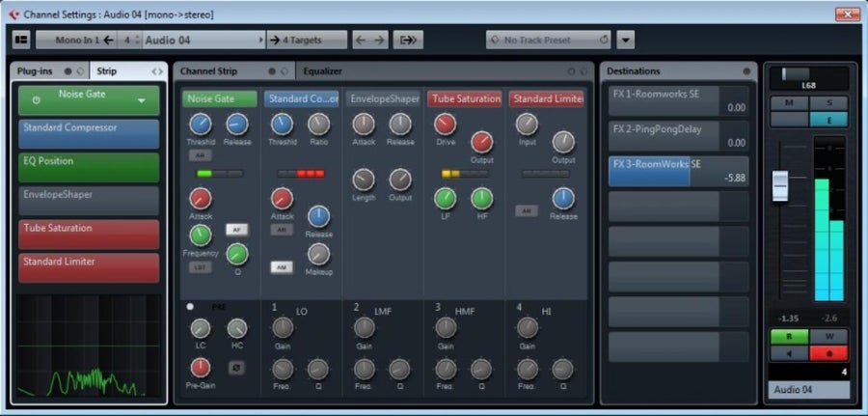Click the Audio 04 channel name field
Screen dimensions: 868x416
pos(809,389)
